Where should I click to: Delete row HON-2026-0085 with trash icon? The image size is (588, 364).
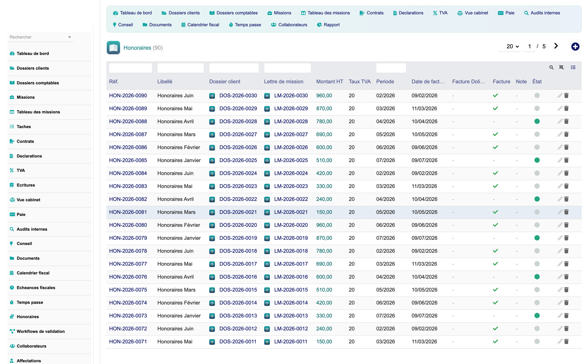coord(567,160)
